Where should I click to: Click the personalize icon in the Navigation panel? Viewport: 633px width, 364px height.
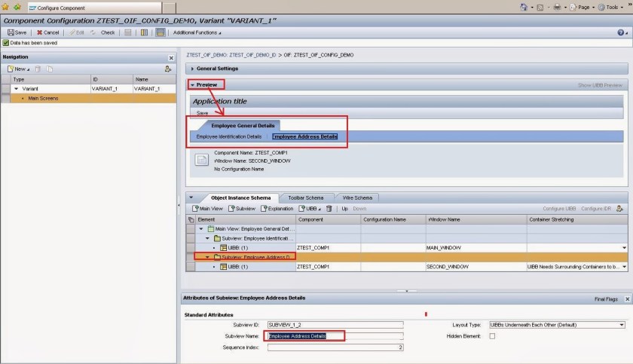tap(167, 69)
